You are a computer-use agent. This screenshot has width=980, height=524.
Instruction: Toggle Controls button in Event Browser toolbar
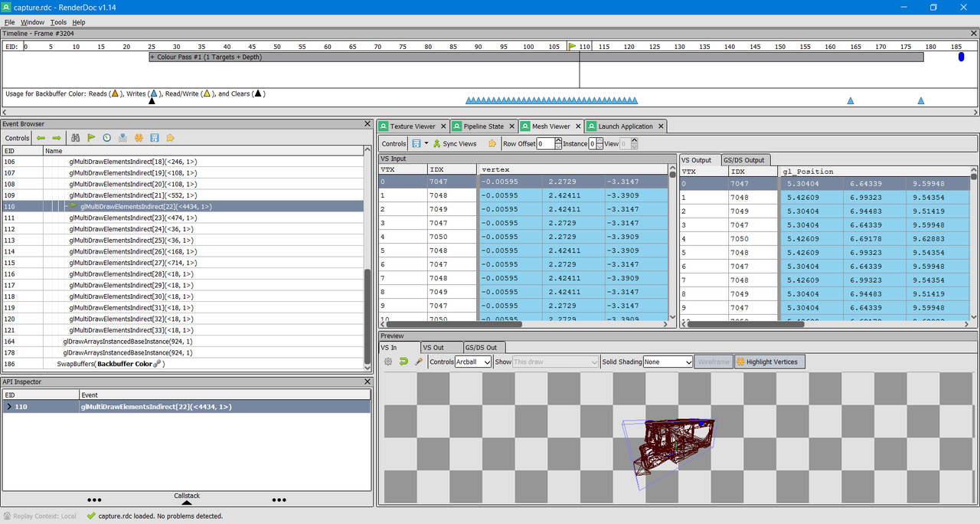pyautogui.click(x=18, y=138)
